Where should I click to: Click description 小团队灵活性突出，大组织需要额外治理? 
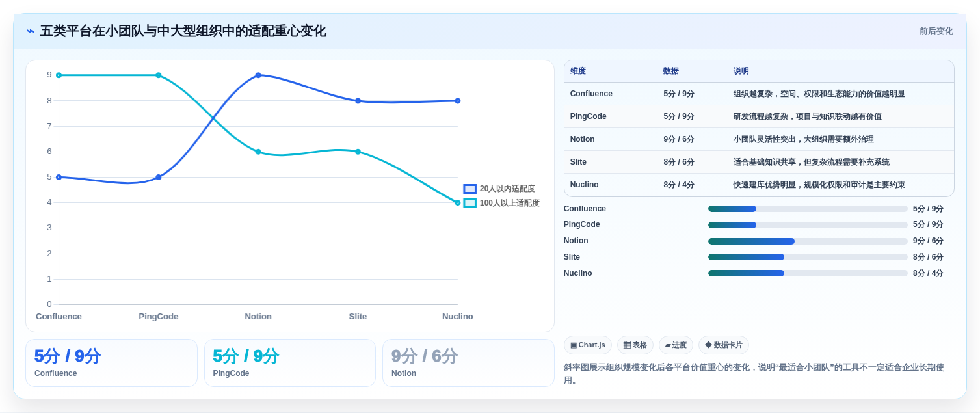(804, 139)
